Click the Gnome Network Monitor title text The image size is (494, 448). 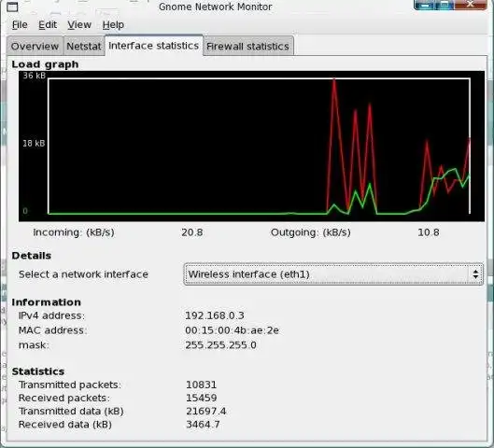click(216, 7)
